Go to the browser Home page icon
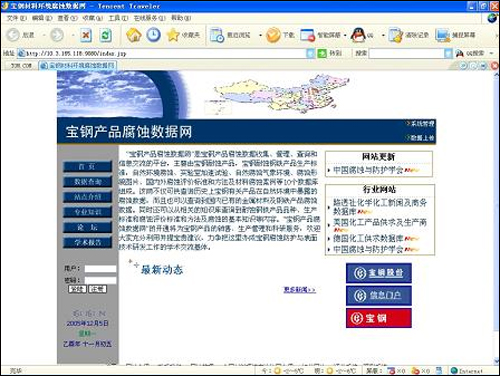 [x=134, y=35]
